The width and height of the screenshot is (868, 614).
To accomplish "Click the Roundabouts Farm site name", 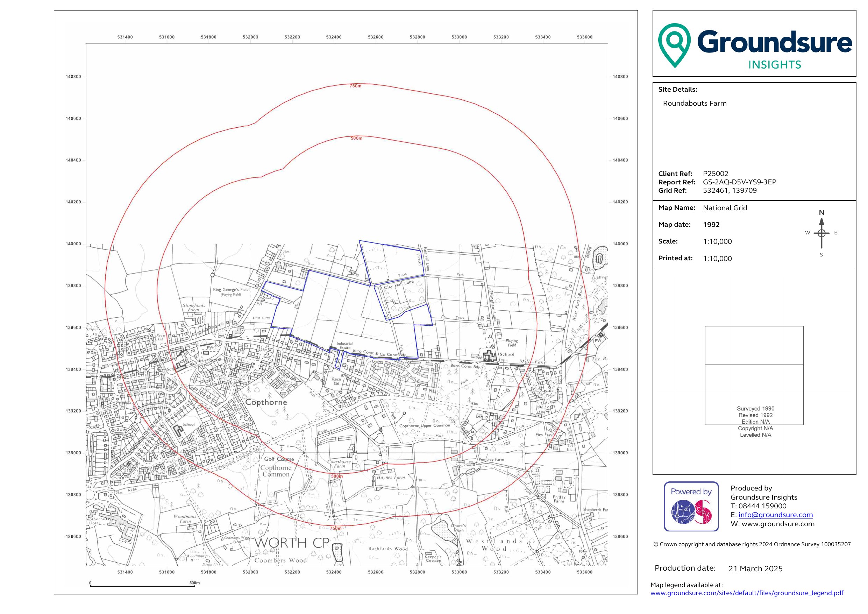I will tap(695, 103).
